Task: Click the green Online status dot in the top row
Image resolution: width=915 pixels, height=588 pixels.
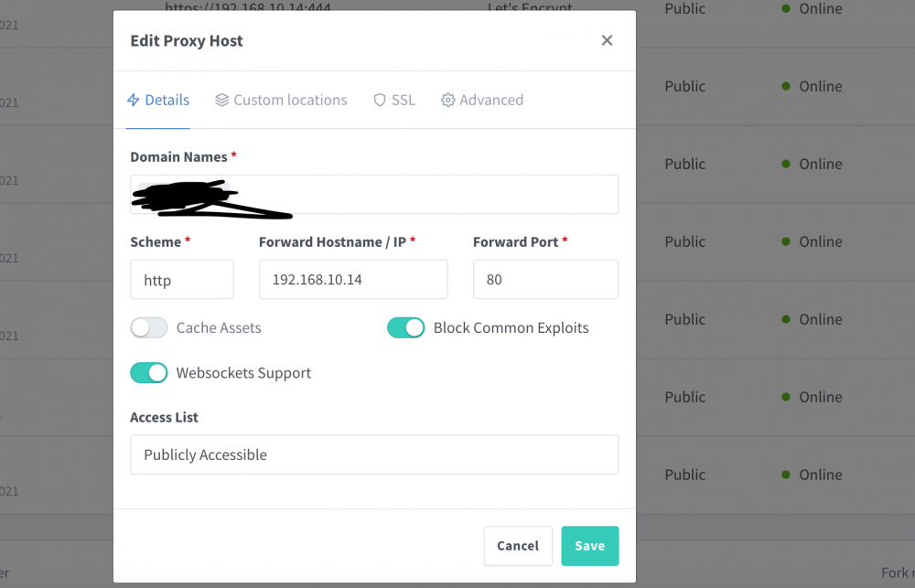Action: pyautogui.click(x=786, y=8)
